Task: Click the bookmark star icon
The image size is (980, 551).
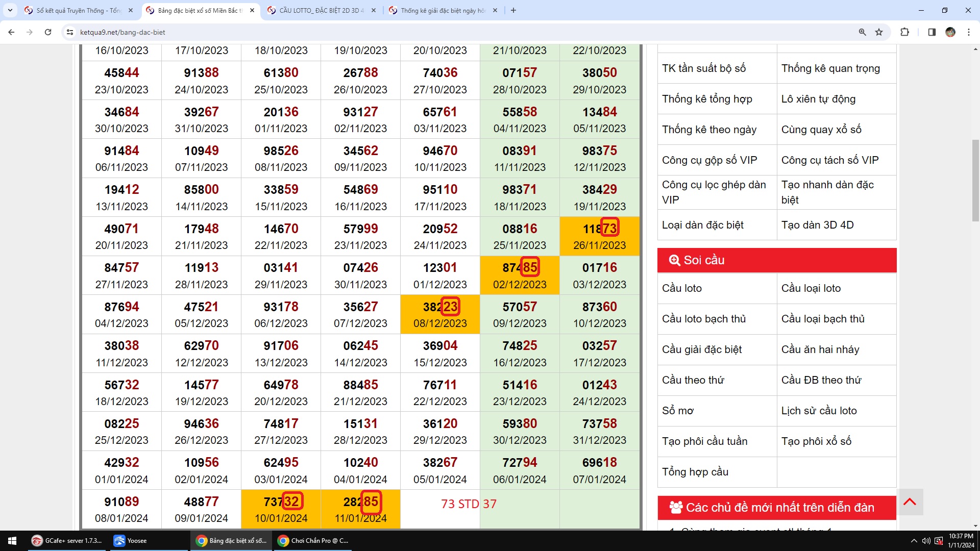Action: coord(879,32)
